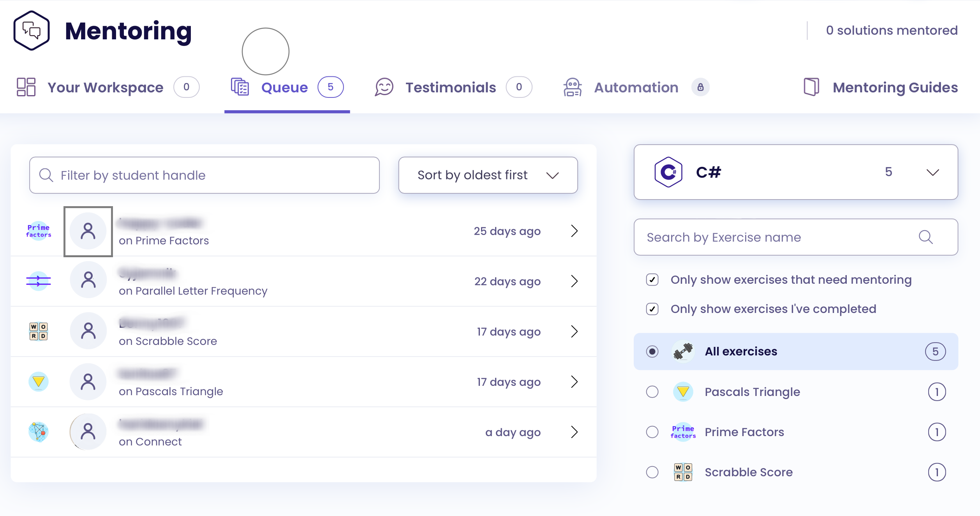The width and height of the screenshot is (980, 516).
Task: Switch to Your Workspace tab
Action: coord(105,87)
